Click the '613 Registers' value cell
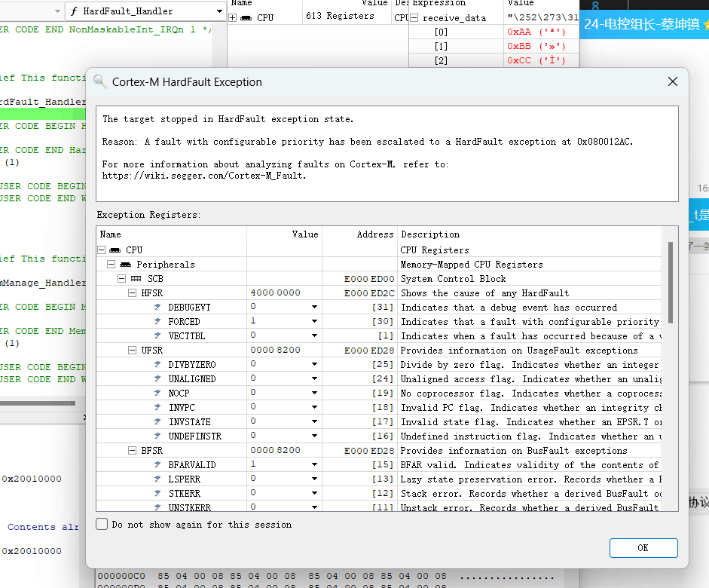The width and height of the screenshot is (709, 588). [x=340, y=16]
